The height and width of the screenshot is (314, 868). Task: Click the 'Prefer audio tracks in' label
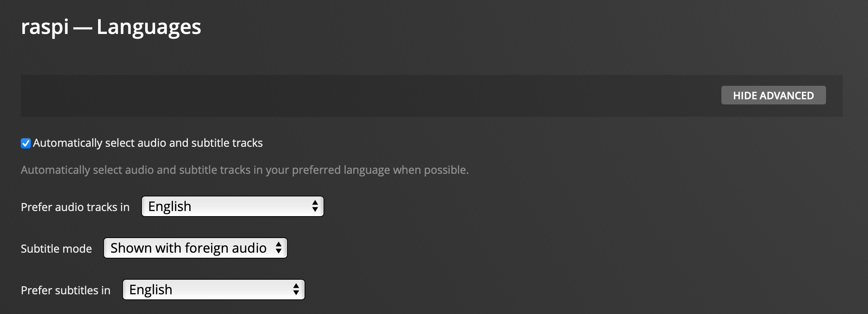pos(75,207)
